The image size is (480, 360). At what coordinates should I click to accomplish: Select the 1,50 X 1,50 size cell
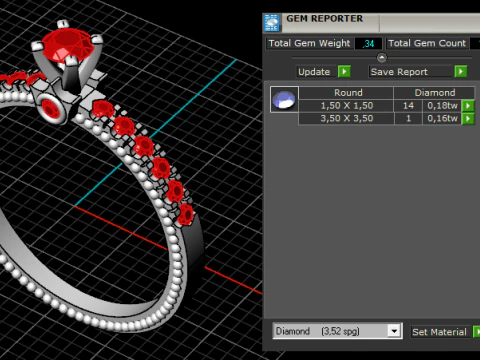346,106
